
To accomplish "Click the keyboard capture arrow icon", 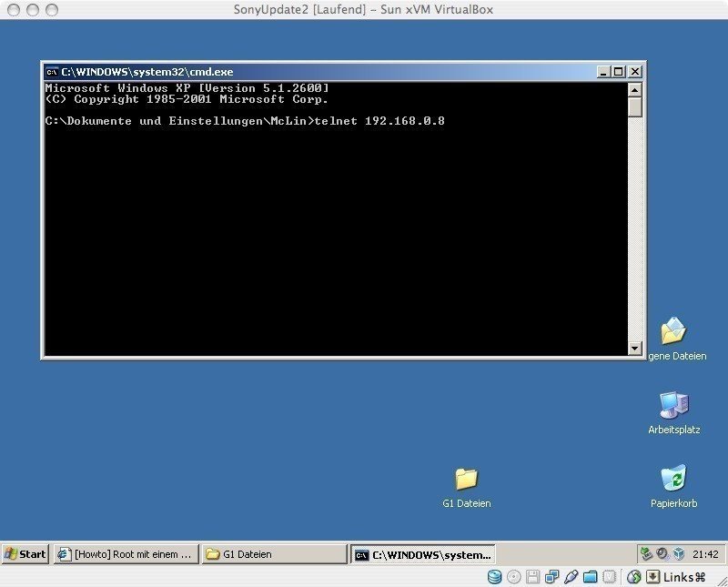I will 652,577.
